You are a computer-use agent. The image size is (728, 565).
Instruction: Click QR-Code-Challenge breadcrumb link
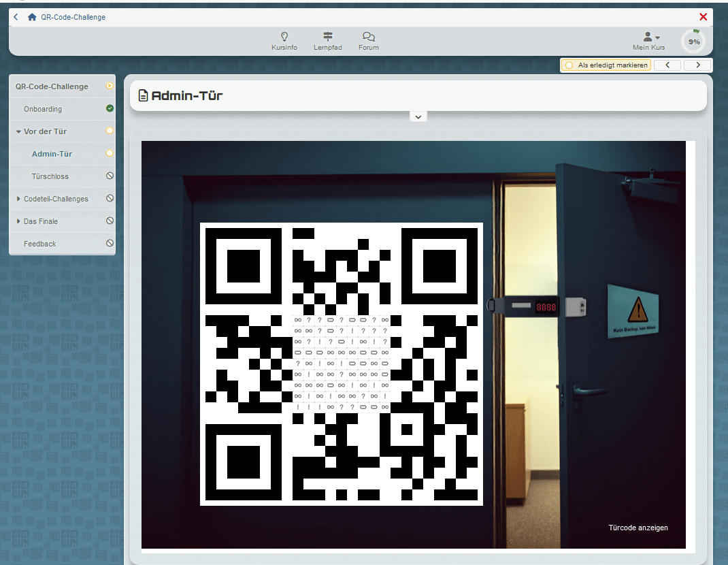point(73,17)
